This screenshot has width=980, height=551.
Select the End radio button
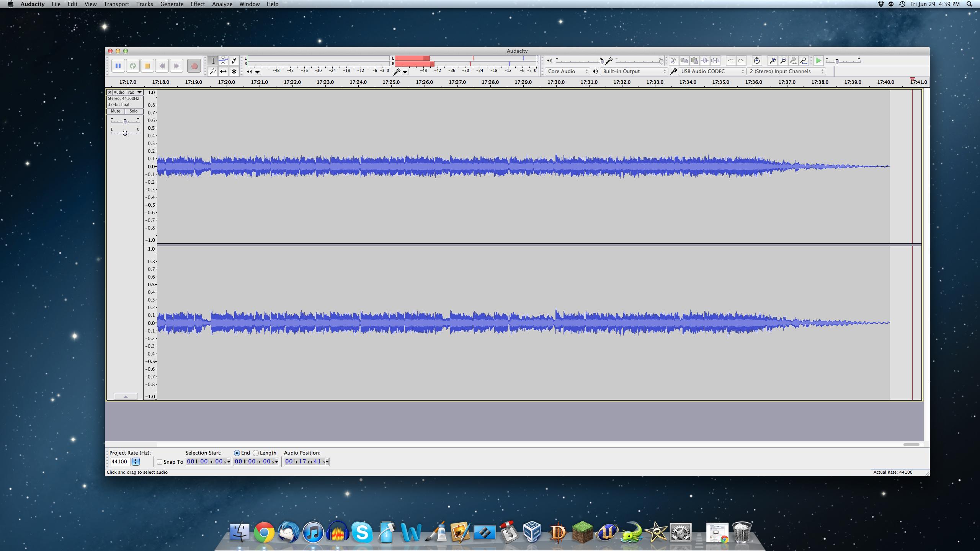pos(237,453)
